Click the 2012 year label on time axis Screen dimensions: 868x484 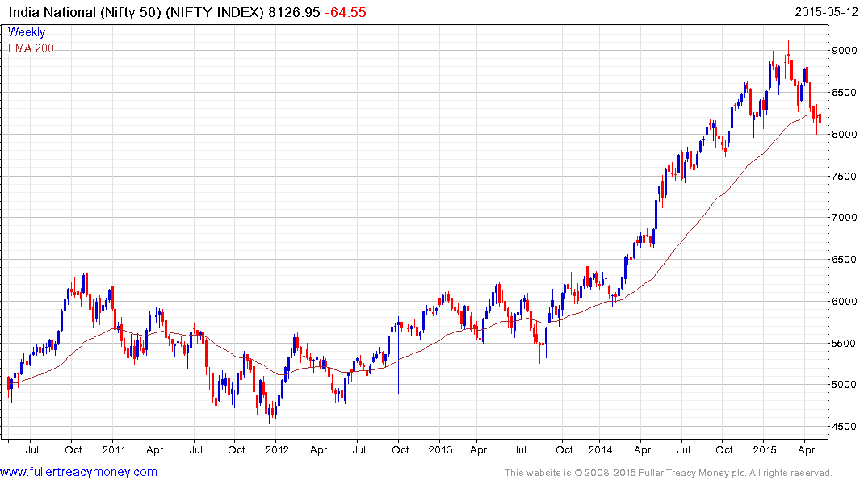[x=277, y=449]
